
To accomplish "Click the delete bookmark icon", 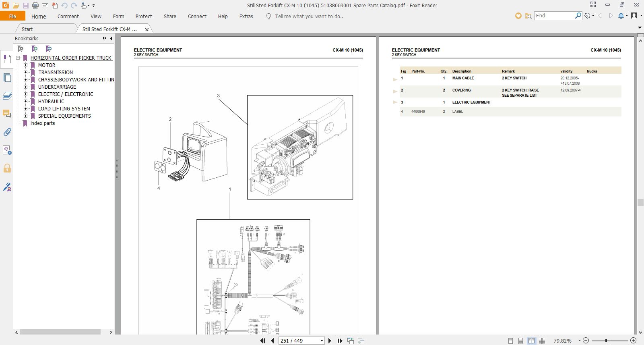I will tap(21, 49).
